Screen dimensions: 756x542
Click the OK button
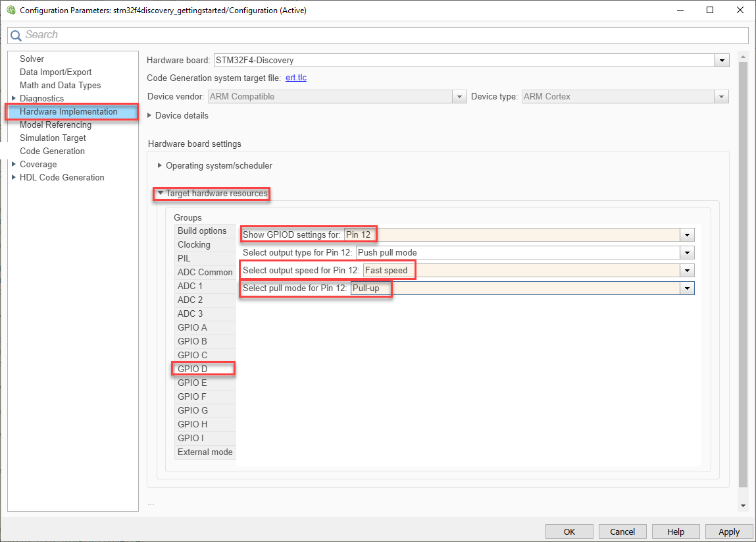569,531
